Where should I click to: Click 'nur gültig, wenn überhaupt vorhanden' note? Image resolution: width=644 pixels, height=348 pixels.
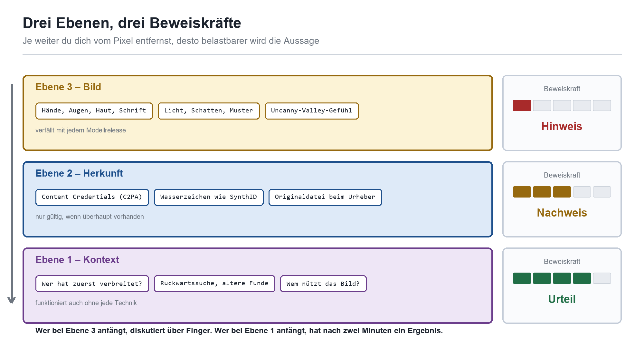[90, 217]
